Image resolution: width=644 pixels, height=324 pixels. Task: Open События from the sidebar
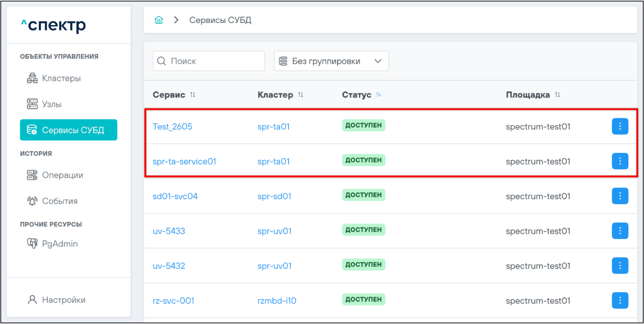[x=59, y=201]
